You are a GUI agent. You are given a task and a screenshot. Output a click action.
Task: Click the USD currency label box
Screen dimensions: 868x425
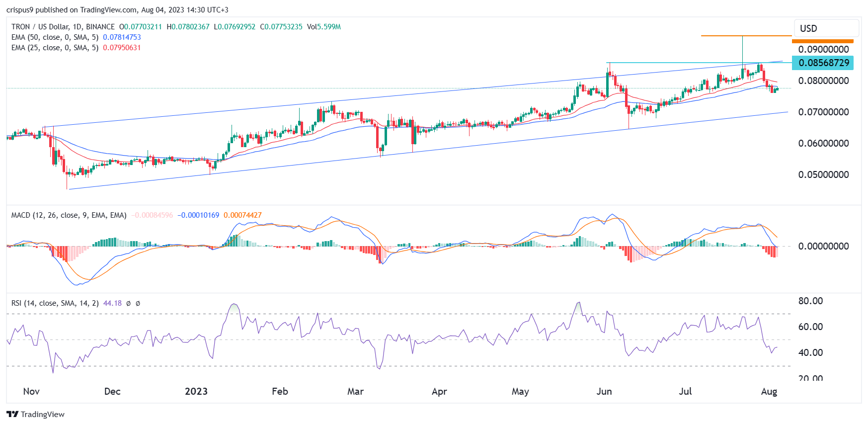tap(826, 28)
